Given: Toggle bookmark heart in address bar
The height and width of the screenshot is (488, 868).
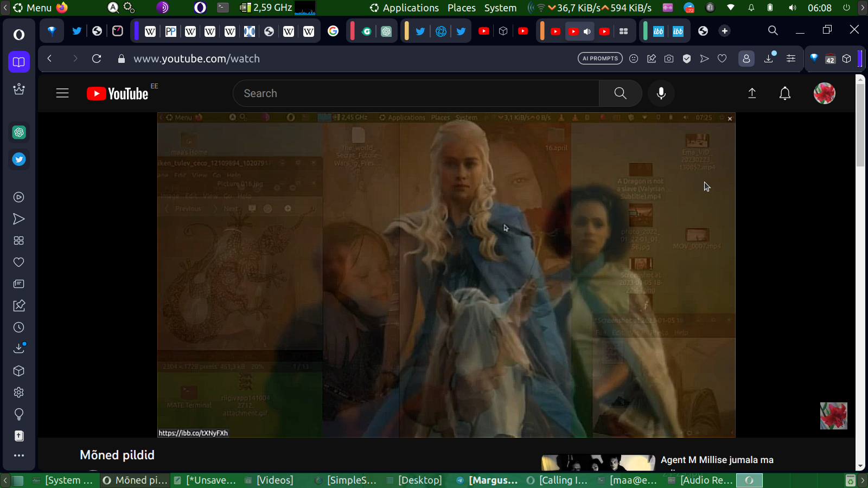Looking at the screenshot, I should coord(722,59).
